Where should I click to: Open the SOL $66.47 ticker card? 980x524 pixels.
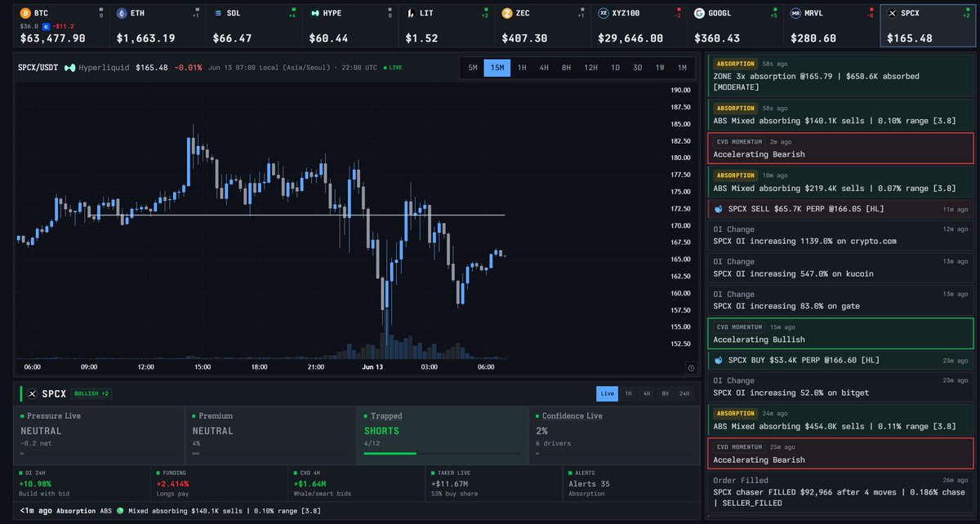tap(254, 26)
